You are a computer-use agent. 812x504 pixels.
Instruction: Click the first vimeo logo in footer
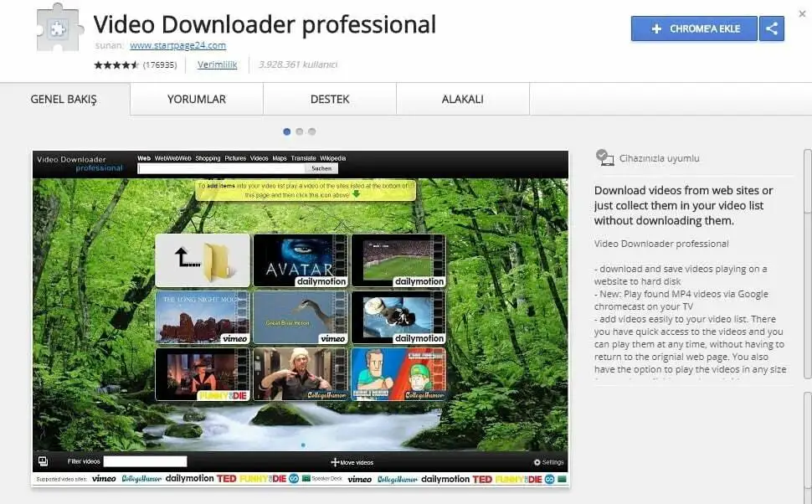point(104,479)
